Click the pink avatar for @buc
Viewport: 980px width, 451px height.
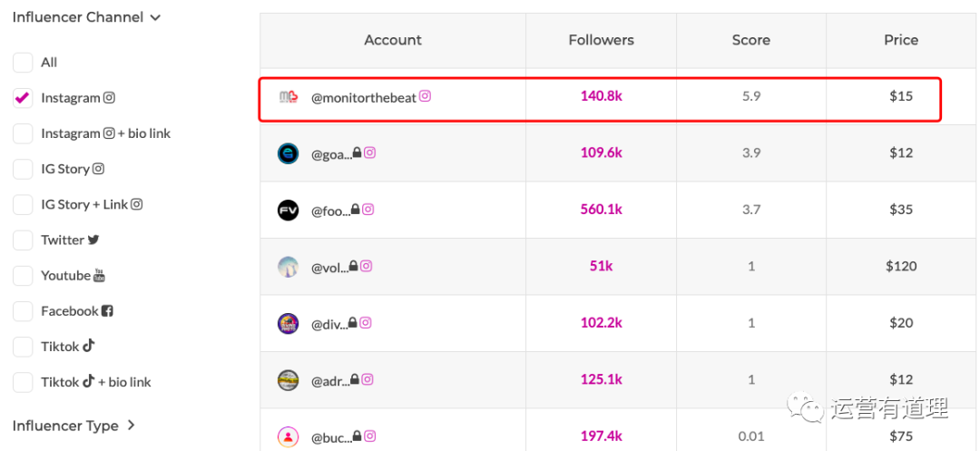pyautogui.click(x=288, y=437)
